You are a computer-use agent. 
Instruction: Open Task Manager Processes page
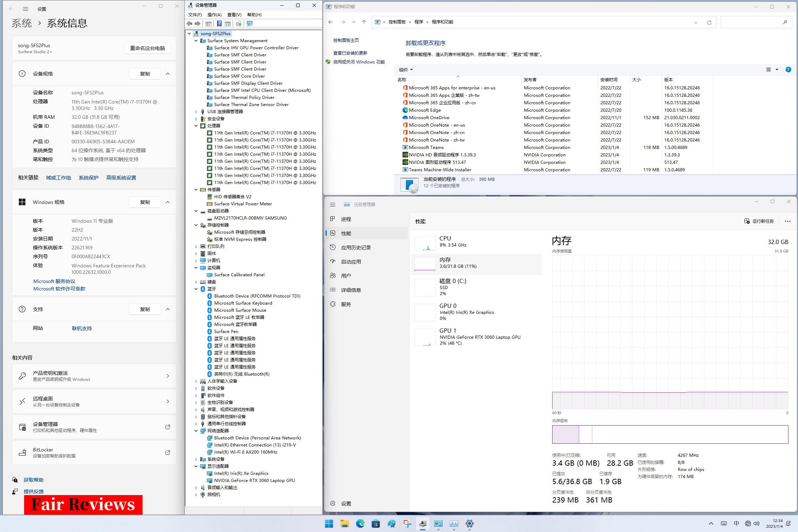coord(346,219)
